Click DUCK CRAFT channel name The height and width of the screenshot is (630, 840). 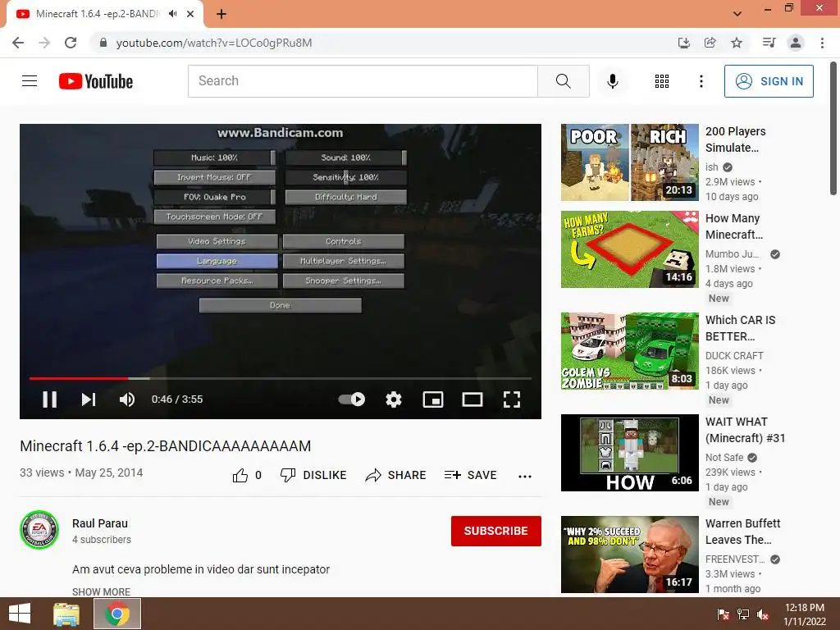click(x=734, y=356)
